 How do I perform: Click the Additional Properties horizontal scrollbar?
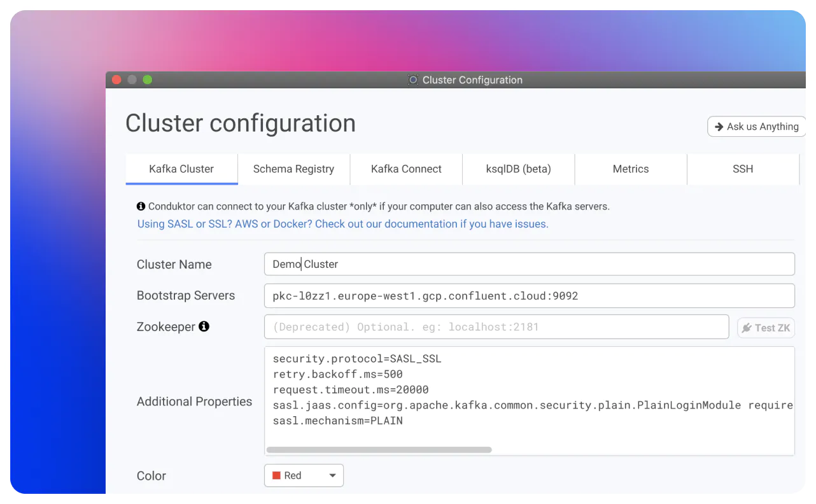(379, 450)
